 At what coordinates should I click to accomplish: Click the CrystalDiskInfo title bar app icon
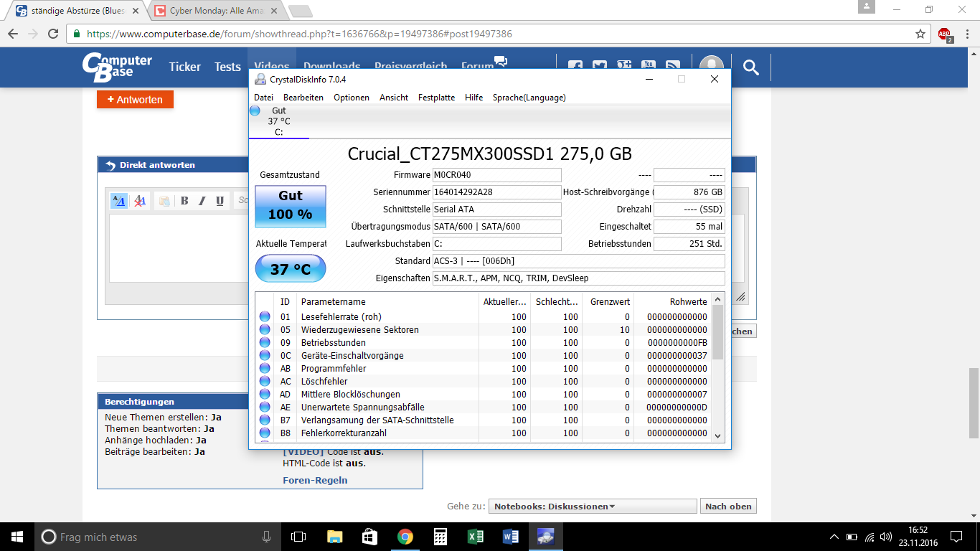260,79
